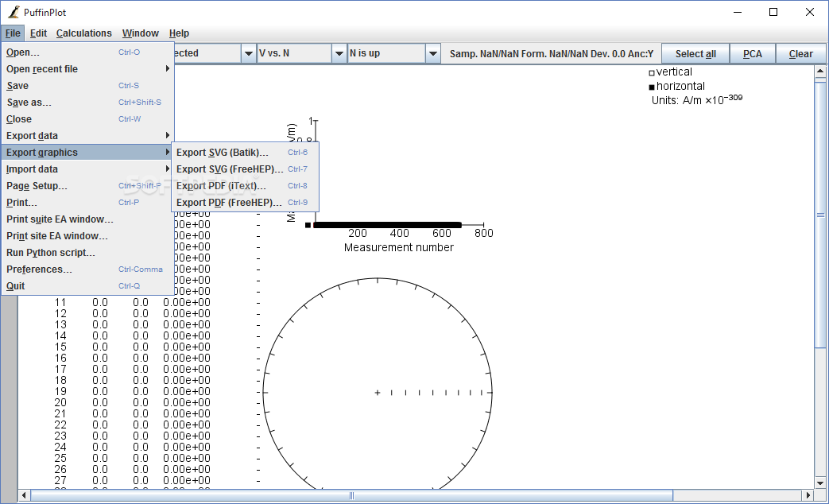Open the N is up dropdown
The height and width of the screenshot is (504, 829).
point(394,53)
